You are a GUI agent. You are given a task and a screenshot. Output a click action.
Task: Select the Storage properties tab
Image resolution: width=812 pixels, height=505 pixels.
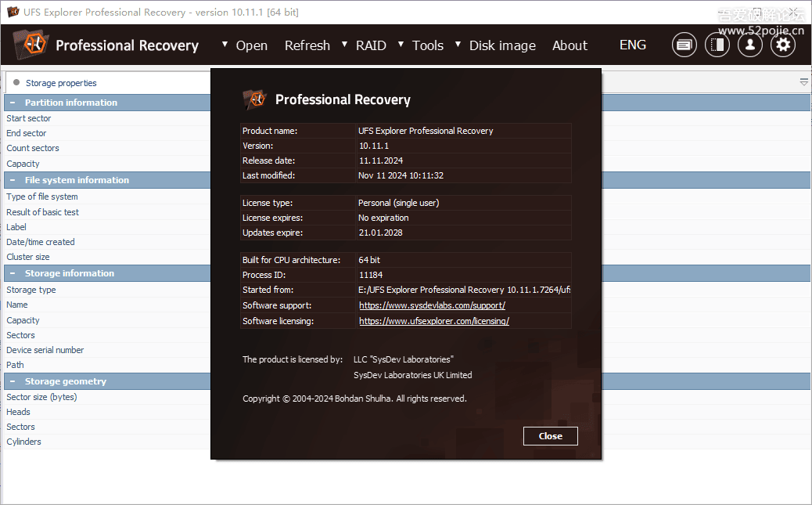pyautogui.click(x=61, y=83)
